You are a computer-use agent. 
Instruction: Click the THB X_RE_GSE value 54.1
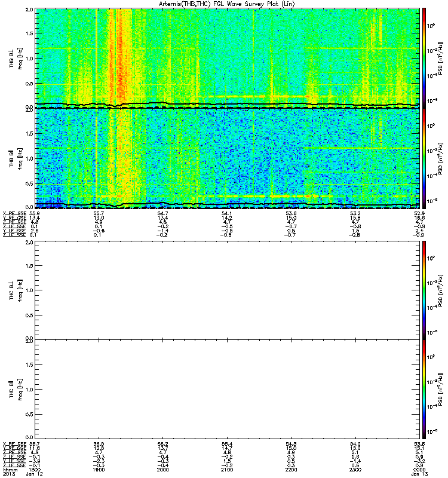(227, 213)
